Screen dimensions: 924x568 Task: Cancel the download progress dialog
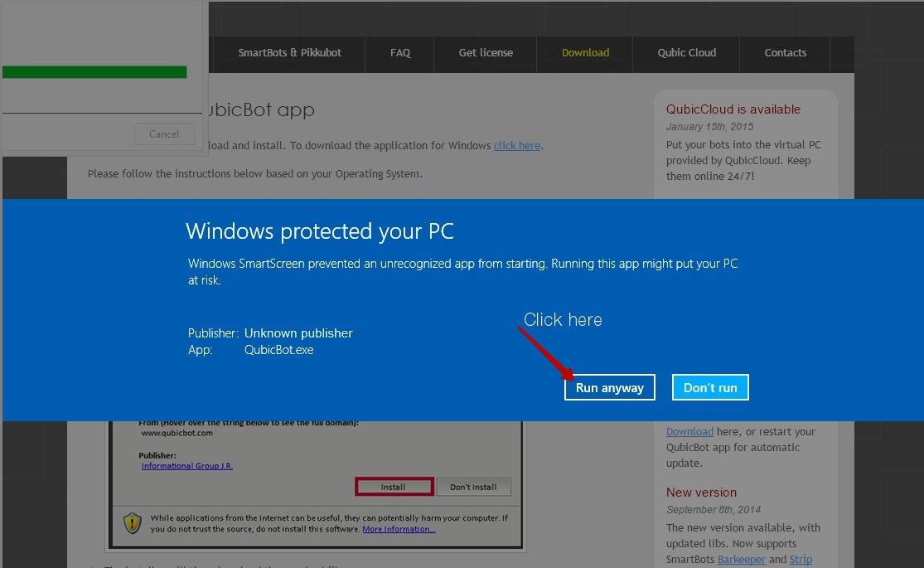coord(164,134)
